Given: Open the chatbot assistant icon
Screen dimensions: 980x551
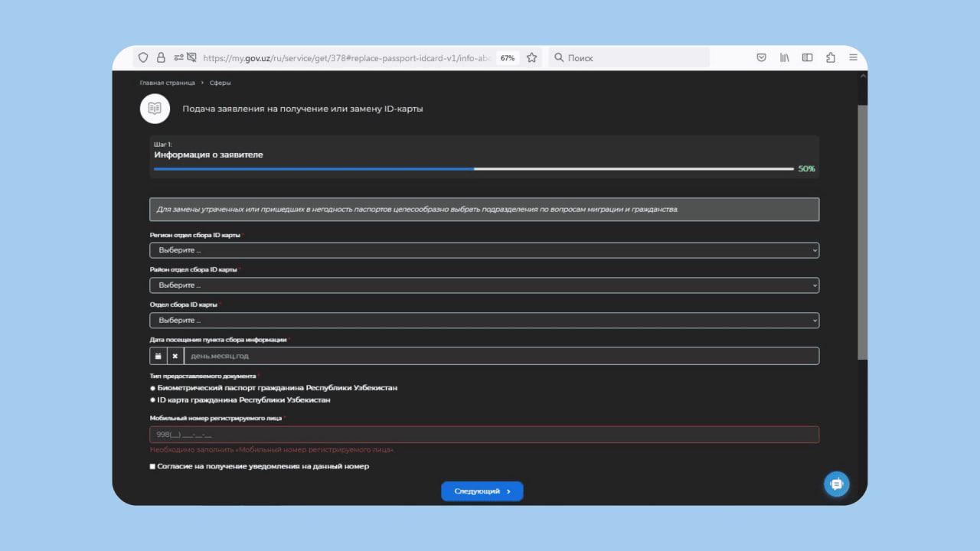Looking at the screenshot, I should [x=836, y=484].
